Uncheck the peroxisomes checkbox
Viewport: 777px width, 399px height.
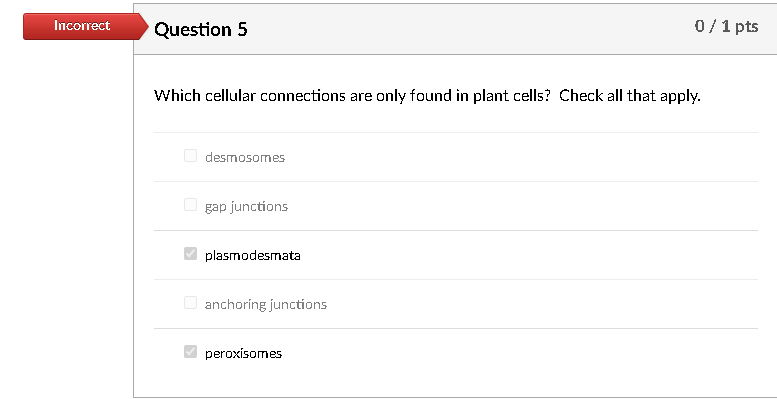190,352
